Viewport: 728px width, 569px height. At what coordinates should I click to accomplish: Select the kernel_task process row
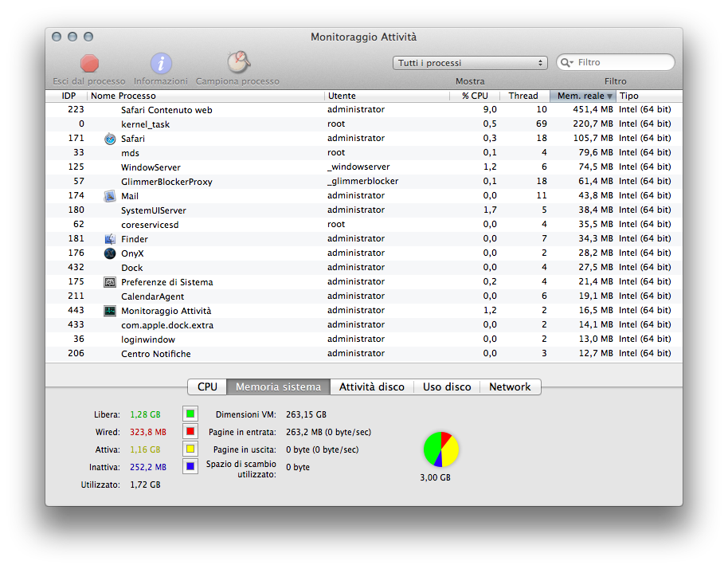[364, 124]
